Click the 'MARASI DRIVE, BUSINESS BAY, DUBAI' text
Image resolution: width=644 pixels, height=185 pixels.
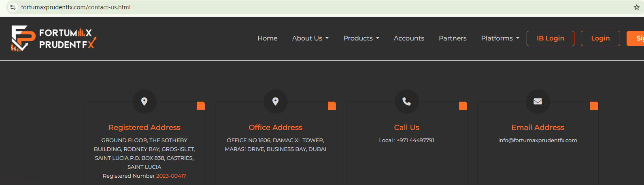pos(276,149)
